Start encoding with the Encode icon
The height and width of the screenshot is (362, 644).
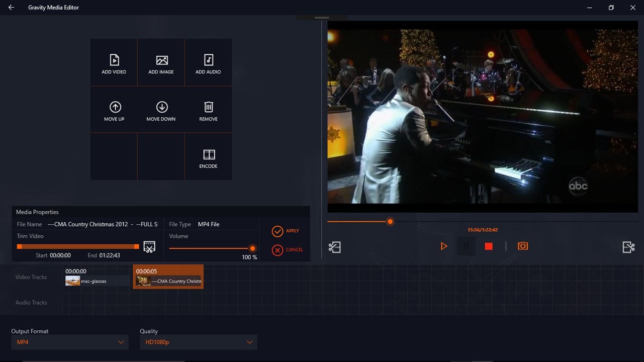(209, 154)
